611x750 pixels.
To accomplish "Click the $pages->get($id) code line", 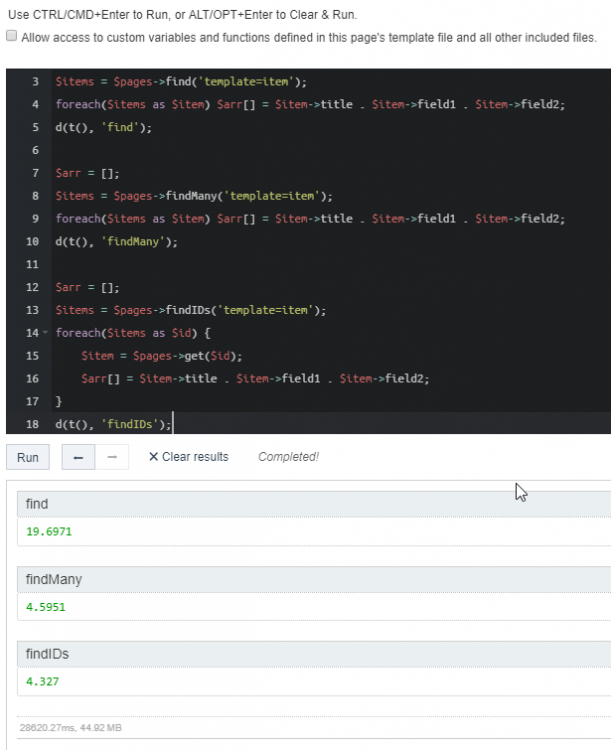I will [x=161, y=356].
